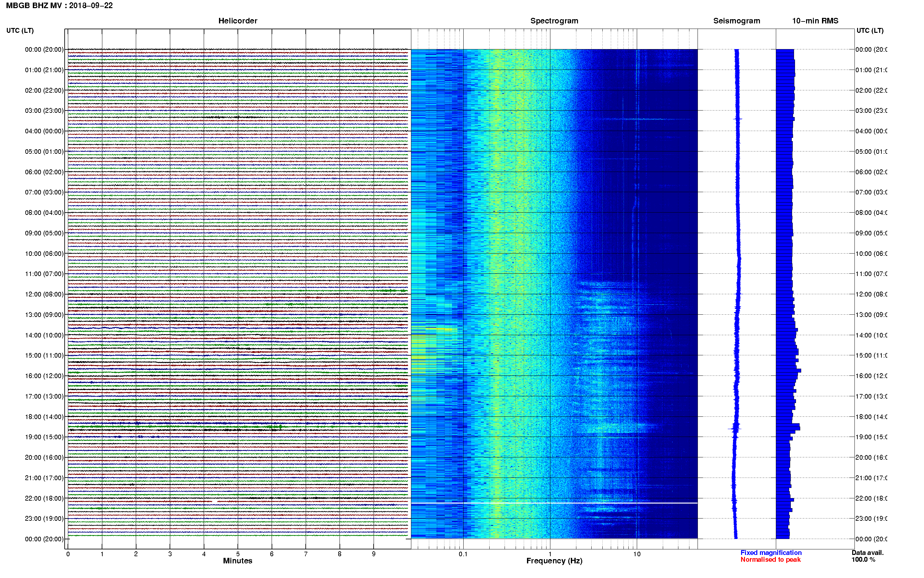
Task: Click the left 12:00 (08:00) time label
Action: pos(44,294)
